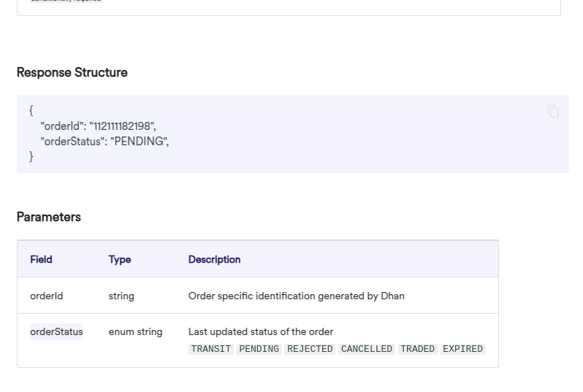Viewport: 583px width, 392px height.
Task: Click the Type column header
Action: 120,259
